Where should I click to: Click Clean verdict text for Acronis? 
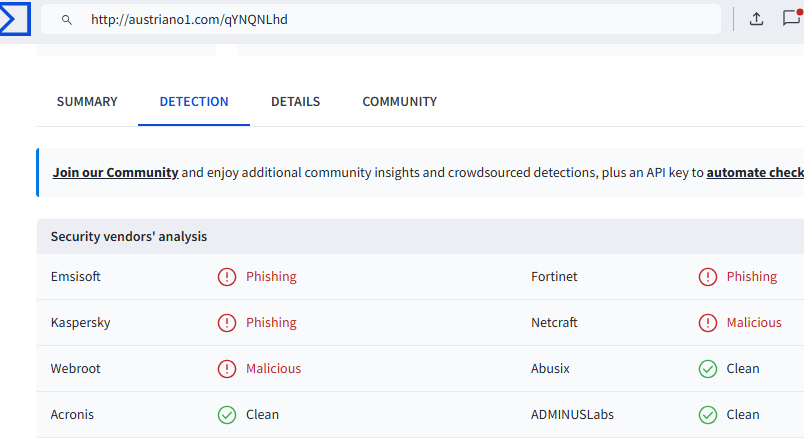point(263,414)
